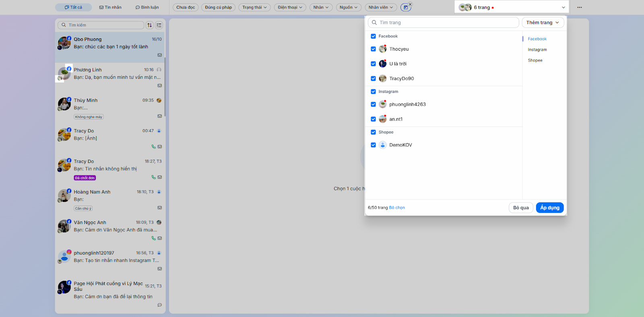Click the DemoKOV Shopee shop avatar
Screen dimensions: 644x317
point(383,145)
